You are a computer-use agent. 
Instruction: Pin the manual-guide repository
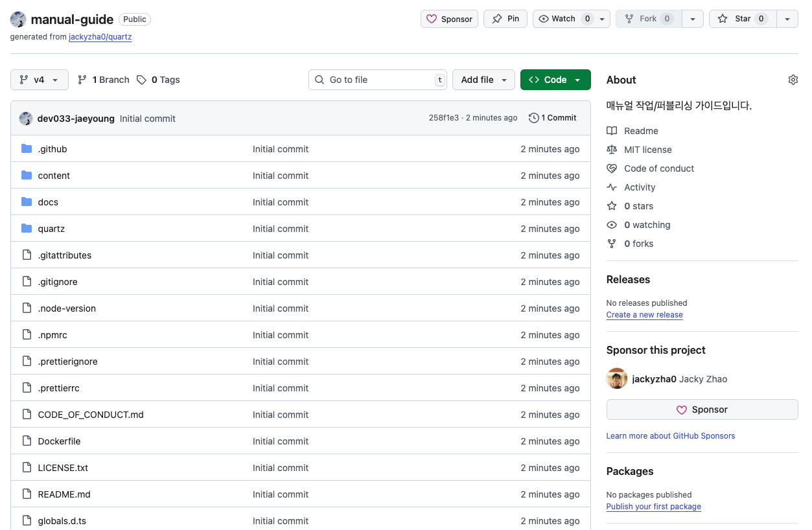(505, 19)
